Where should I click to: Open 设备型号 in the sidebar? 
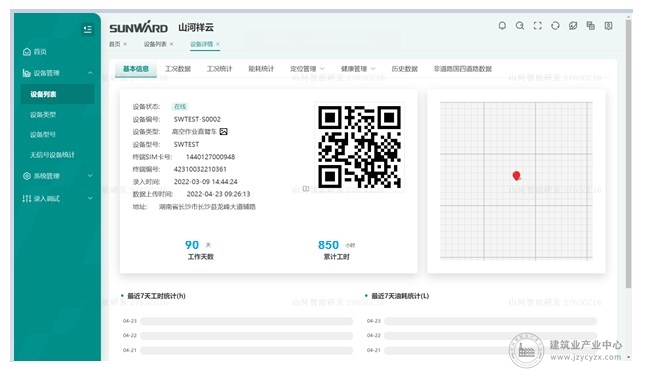[x=43, y=134]
